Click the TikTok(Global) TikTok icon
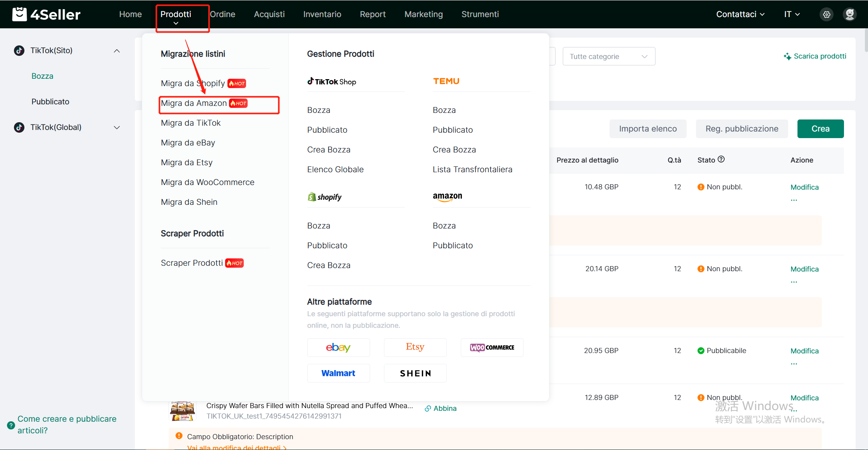The height and width of the screenshot is (450, 868). click(x=19, y=127)
